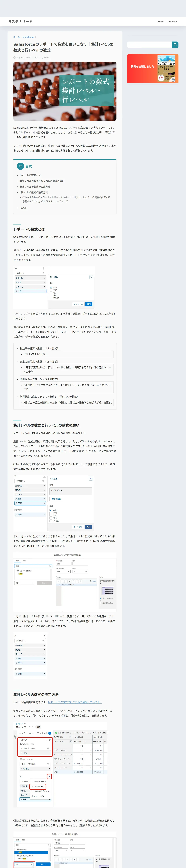This screenshot has height=868, width=186.
Task: Toggle 合計 checkbox in the レポートの数式とは section dialog
Action: tap(51, 287)
